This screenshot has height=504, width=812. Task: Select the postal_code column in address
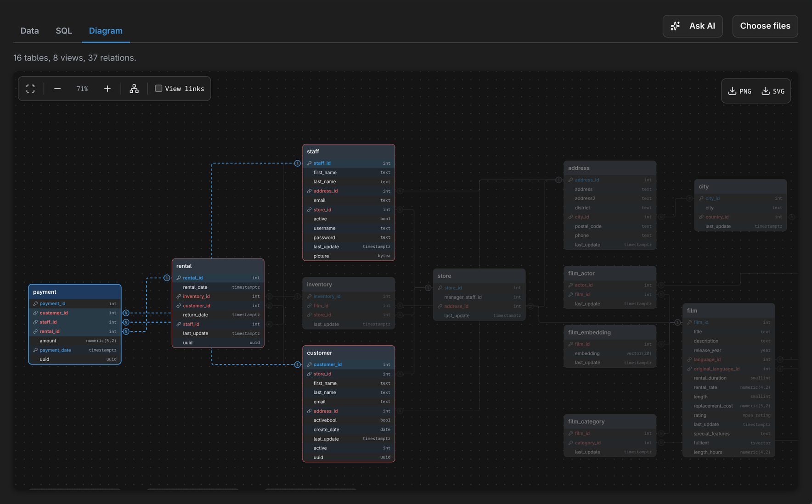pyautogui.click(x=610, y=226)
